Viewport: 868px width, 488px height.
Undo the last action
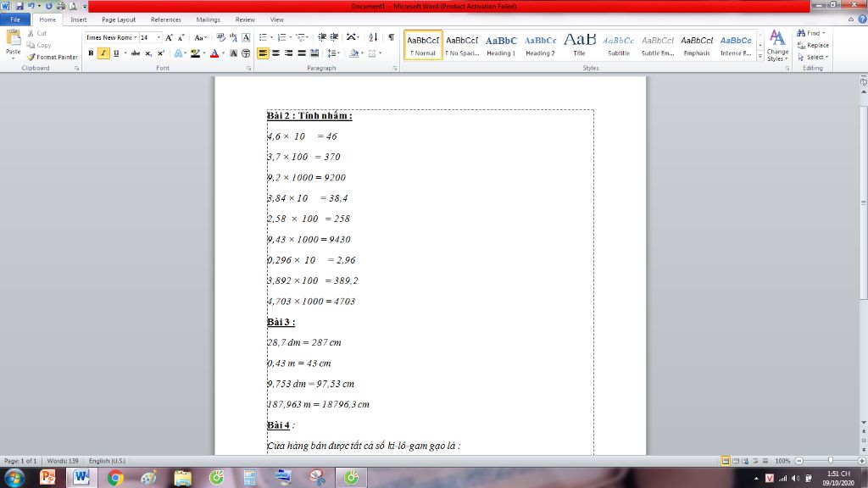point(31,6)
